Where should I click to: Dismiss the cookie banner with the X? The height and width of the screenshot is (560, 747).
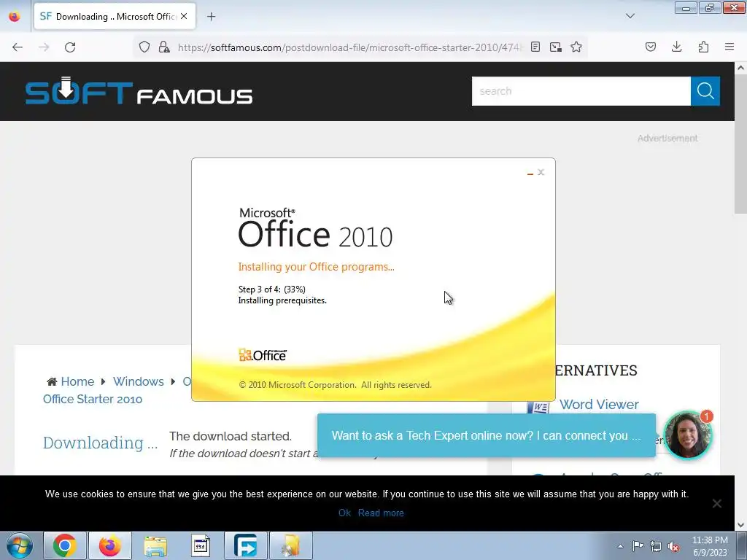click(716, 503)
